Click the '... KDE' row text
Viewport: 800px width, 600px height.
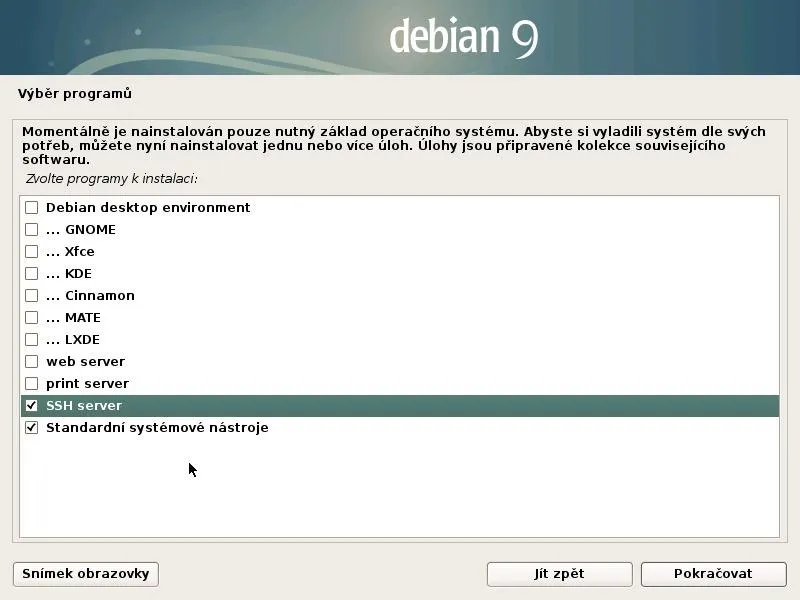[69, 273]
